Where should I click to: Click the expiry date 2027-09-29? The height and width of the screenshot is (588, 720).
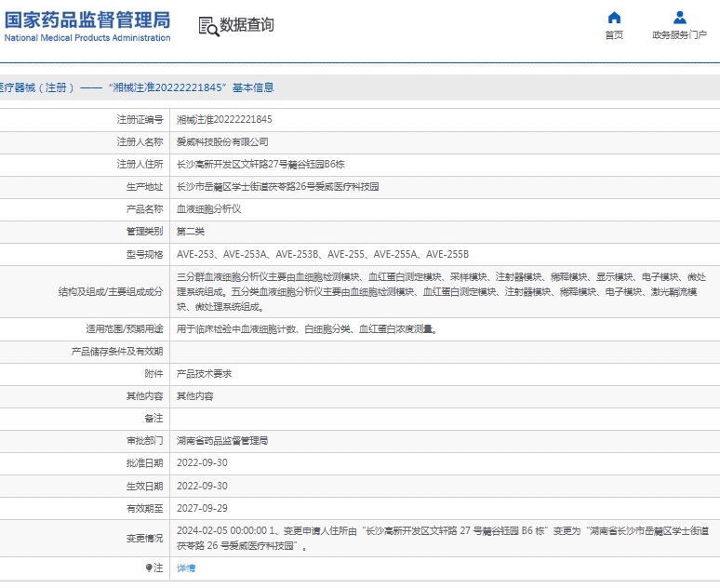202,509
